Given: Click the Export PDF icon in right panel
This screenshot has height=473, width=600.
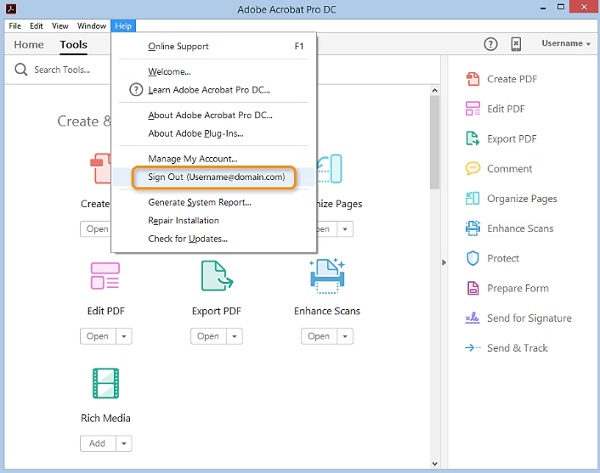Looking at the screenshot, I should click(x=473, y=139).
